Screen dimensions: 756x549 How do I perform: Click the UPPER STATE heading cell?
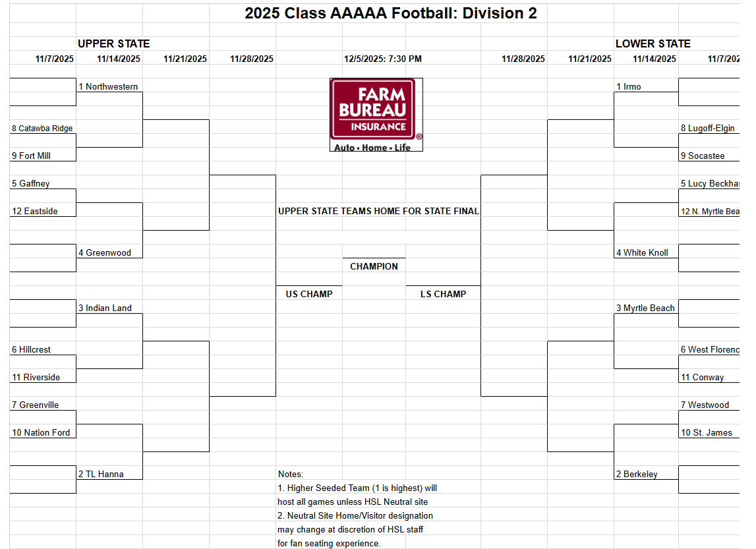(x=114, y=43)
